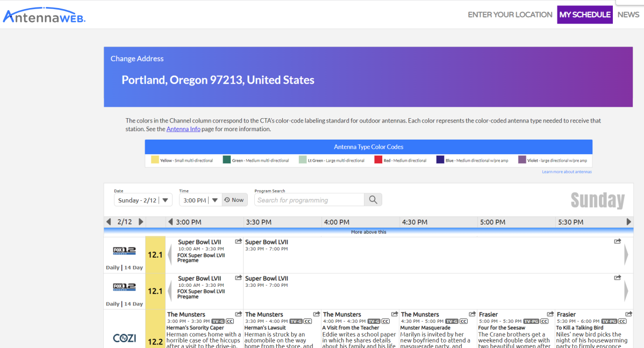Go to Enter Your Location page
This screenshot has height=348, width=644.
(510, 15)
